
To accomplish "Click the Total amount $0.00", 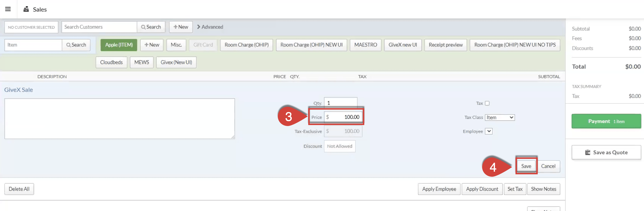I will (633, 66).
